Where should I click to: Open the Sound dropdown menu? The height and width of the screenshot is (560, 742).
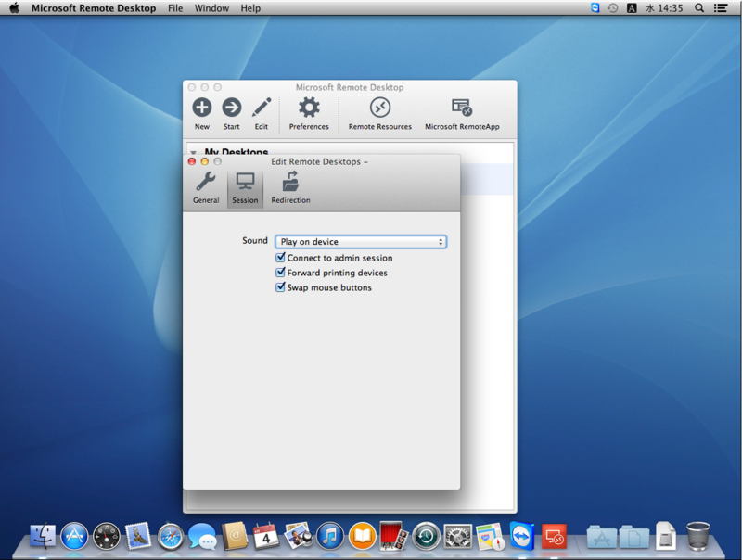click(361, 242)
